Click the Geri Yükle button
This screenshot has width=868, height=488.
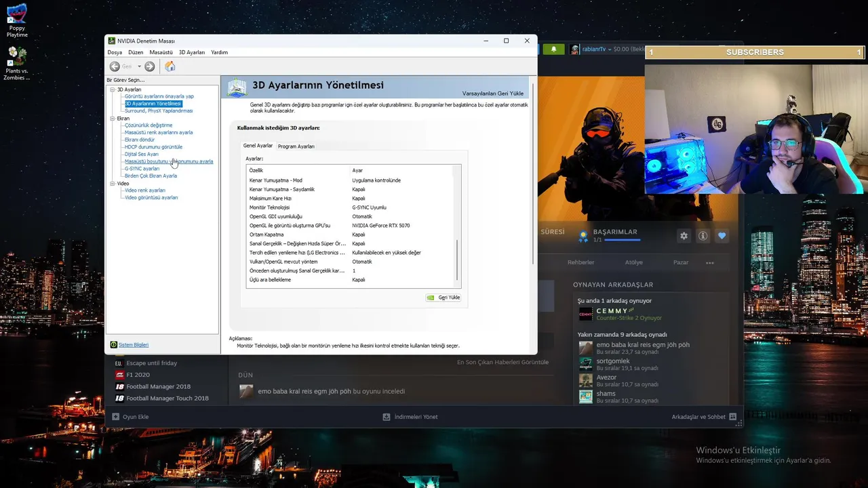point(443,298)
